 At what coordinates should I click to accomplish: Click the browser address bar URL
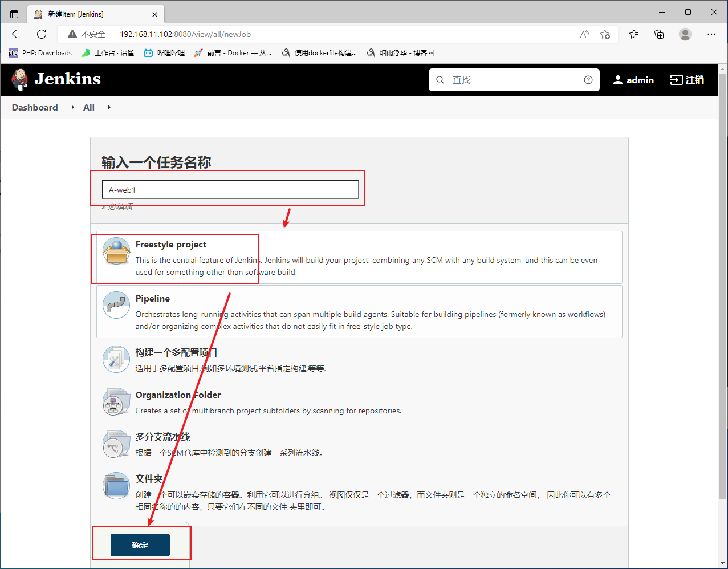185,34
